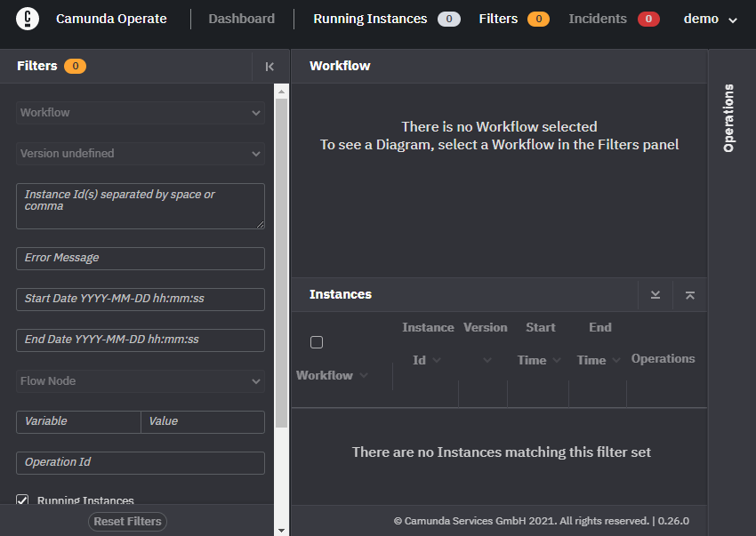Viewport: 756px width, 536px height.
Task: Open the Flow Node dropdown
Action: coord(141,381)
